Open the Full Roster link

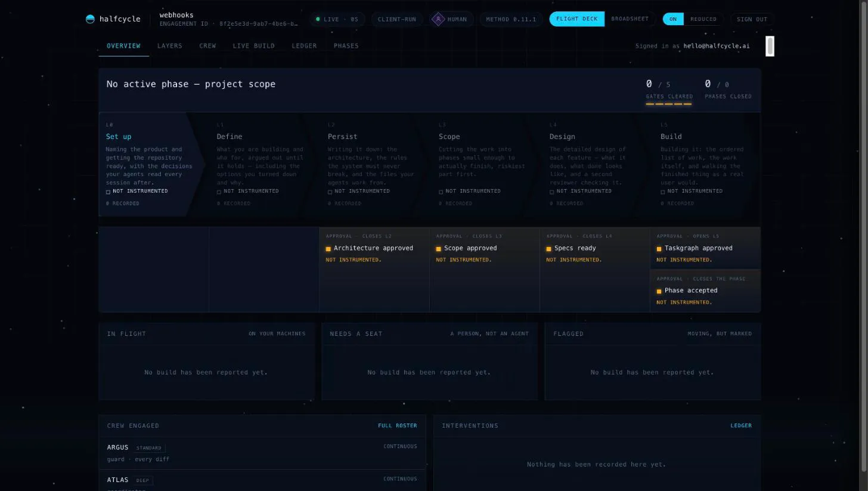click(397, 426)
